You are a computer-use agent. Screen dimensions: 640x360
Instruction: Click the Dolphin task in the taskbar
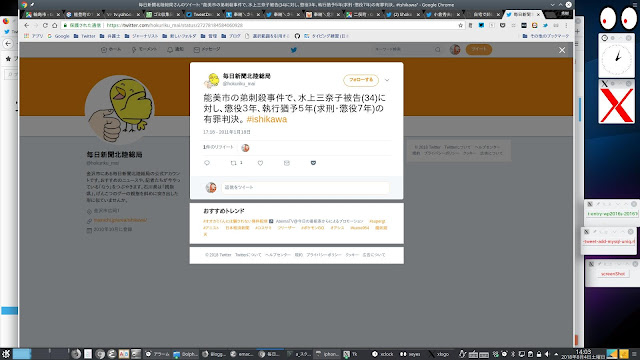185,354
